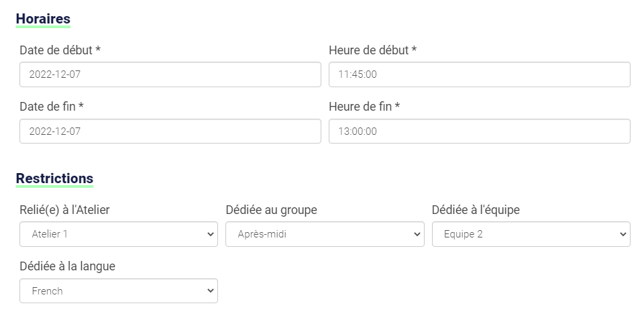Image resolution: width=644 pixels, height=322 pixels.
Task: Click the 'Relié(e) à l'Atelier' label
Action: (64, 210)
